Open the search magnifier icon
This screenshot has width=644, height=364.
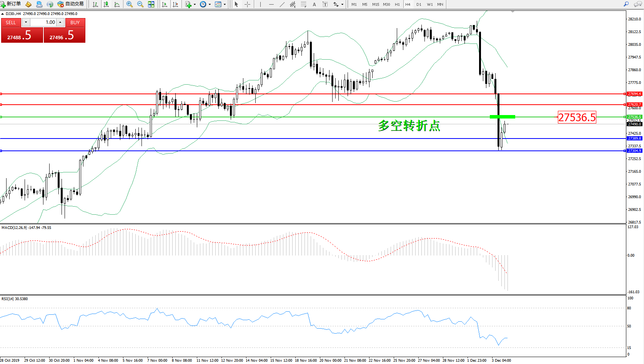point(626,4)
